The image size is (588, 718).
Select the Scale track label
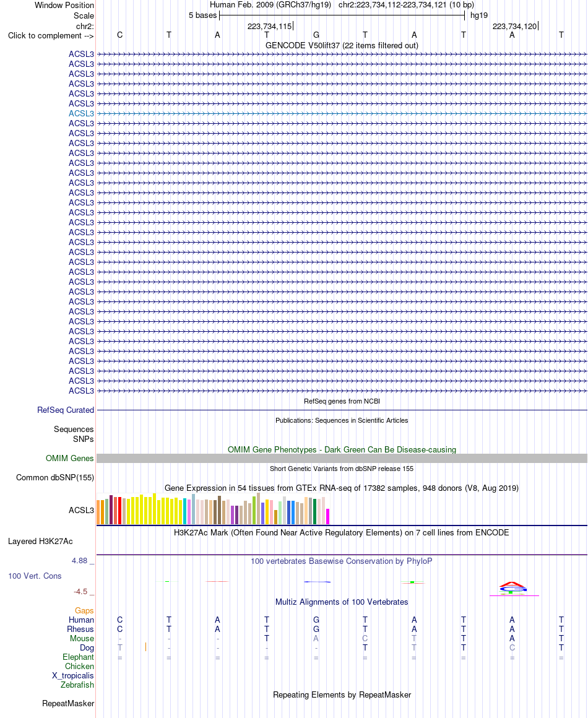(84, 15)
